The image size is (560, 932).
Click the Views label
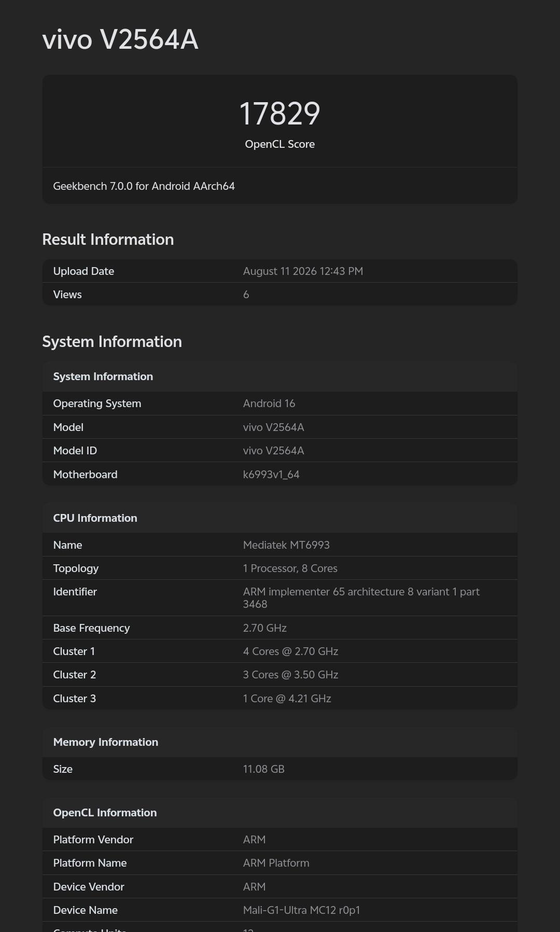click(x=67, y=295)
